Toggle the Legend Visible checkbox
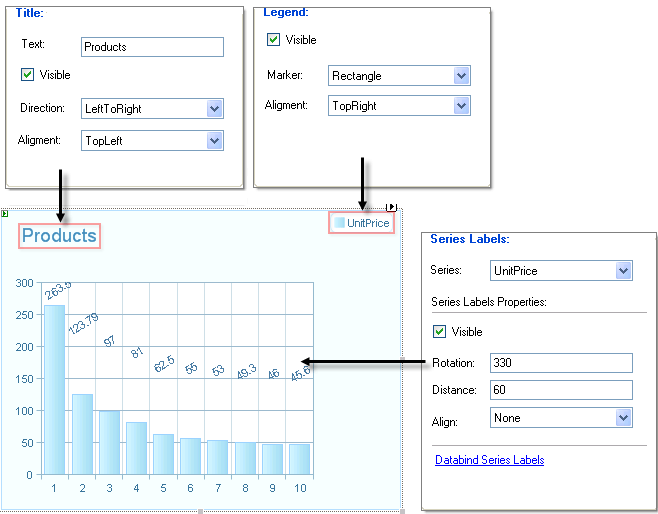This screenshot has height=514, width=658. click(x=273, y=40)
